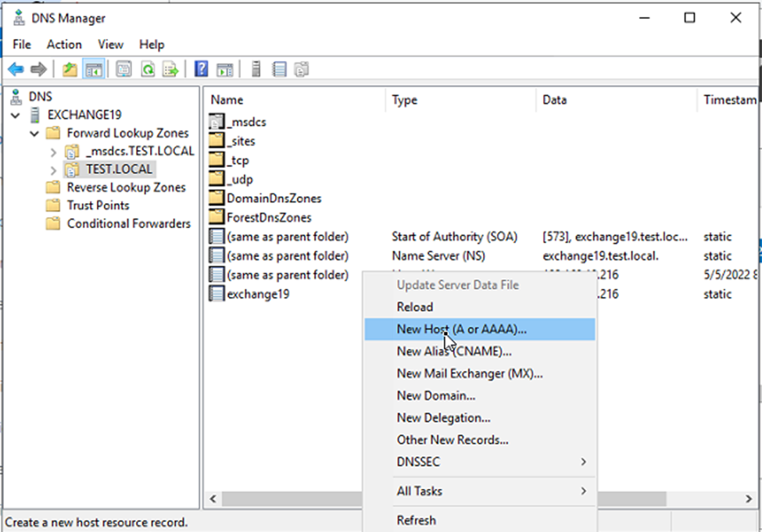Click the Refresh toolbar icon with green arrow

coord(148,70)
